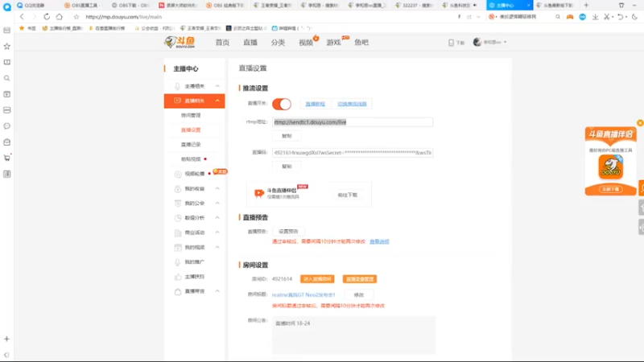Screen dimensions: 644x362
Task: Expand the 我的视频 chevron
Action: 217,247
